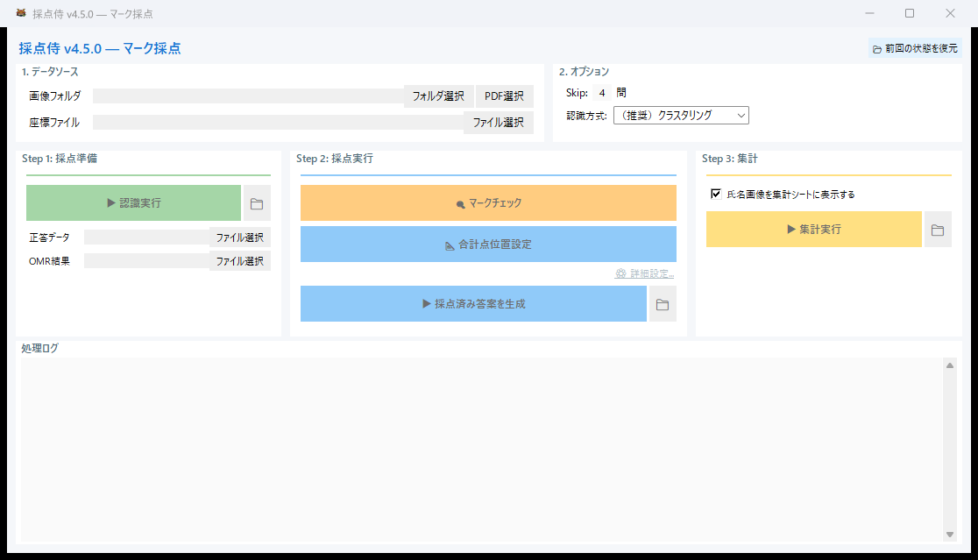Click ファイル選択 for 座標ファイル

point(498,123)
